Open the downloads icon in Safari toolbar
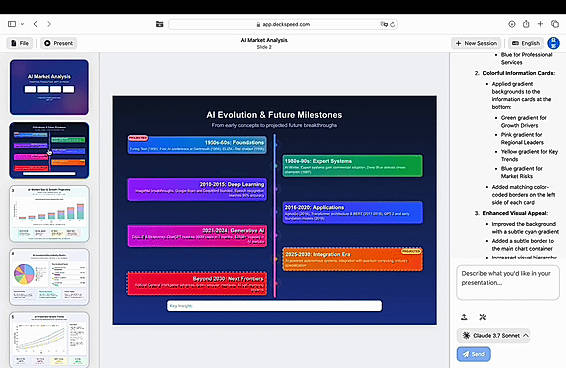This screenshot has width=566, height=368. coord(511,24)
